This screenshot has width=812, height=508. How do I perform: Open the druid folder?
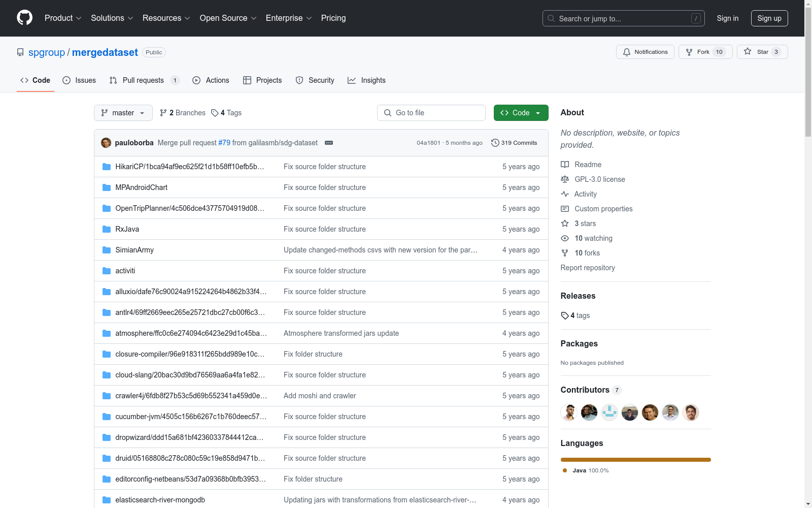pos(190,458)
